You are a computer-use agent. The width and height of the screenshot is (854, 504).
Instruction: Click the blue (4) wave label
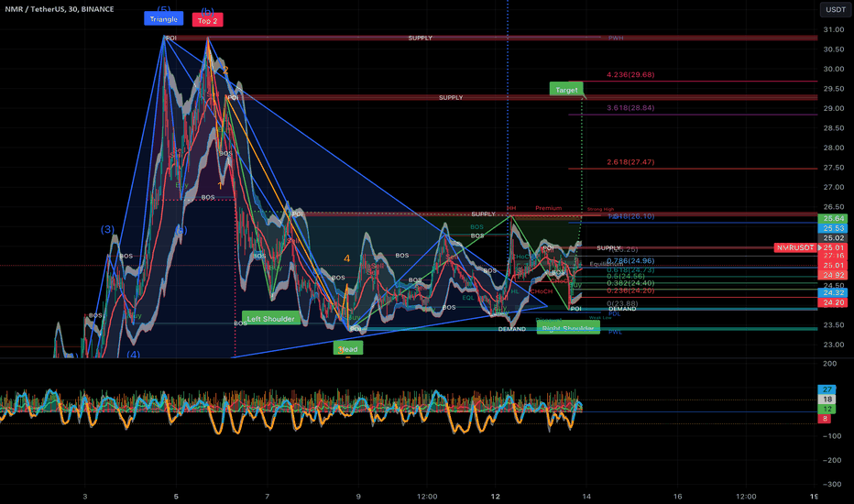point(134,354)
